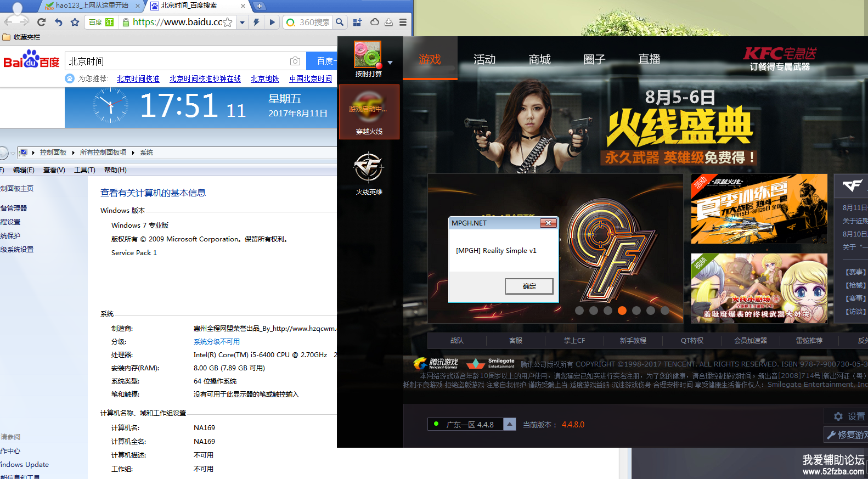
Task: Open the browser downloads icon
Action: click(x=388, y=22)
